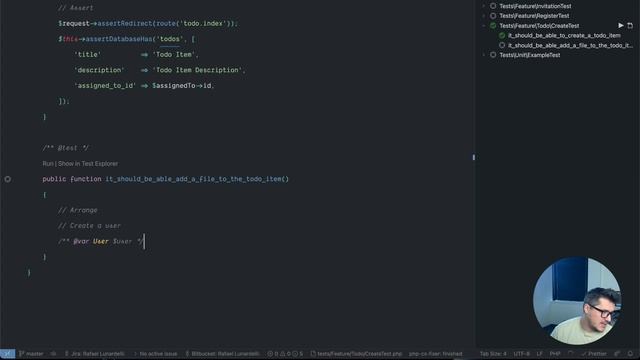Click the /** @test */ annotation
Image resolution: width=640 pixels, height=360 pixels.
[65, 148]
